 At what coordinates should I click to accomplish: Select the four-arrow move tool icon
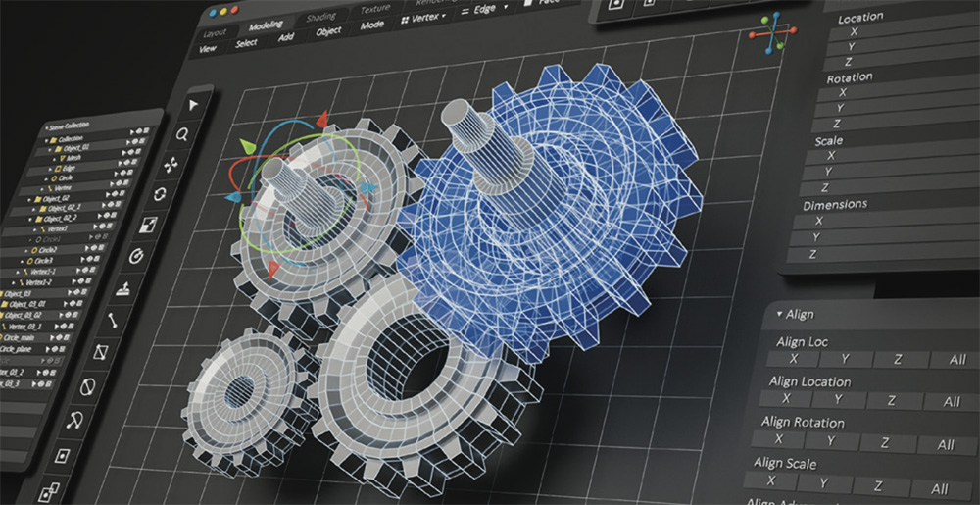tap(172, 163)
